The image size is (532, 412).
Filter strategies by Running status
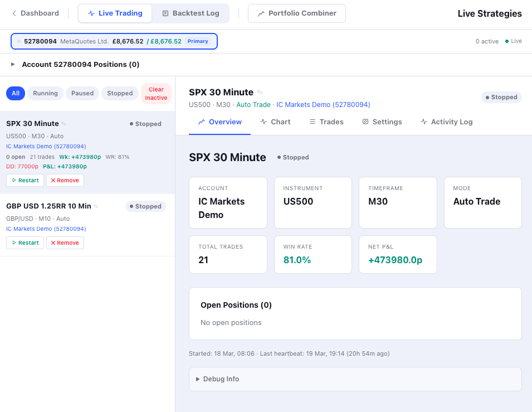(45, 93)
